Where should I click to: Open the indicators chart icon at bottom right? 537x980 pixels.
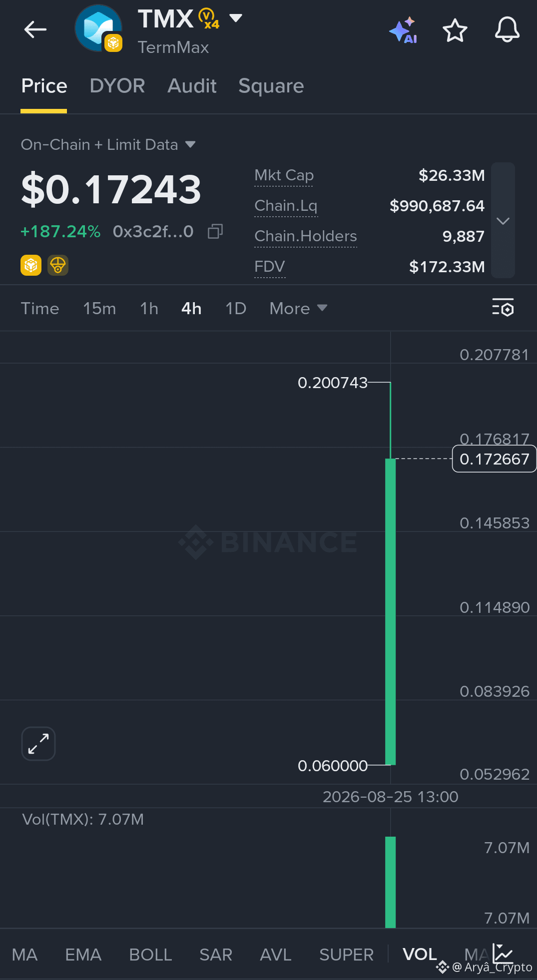click(503, 953)
